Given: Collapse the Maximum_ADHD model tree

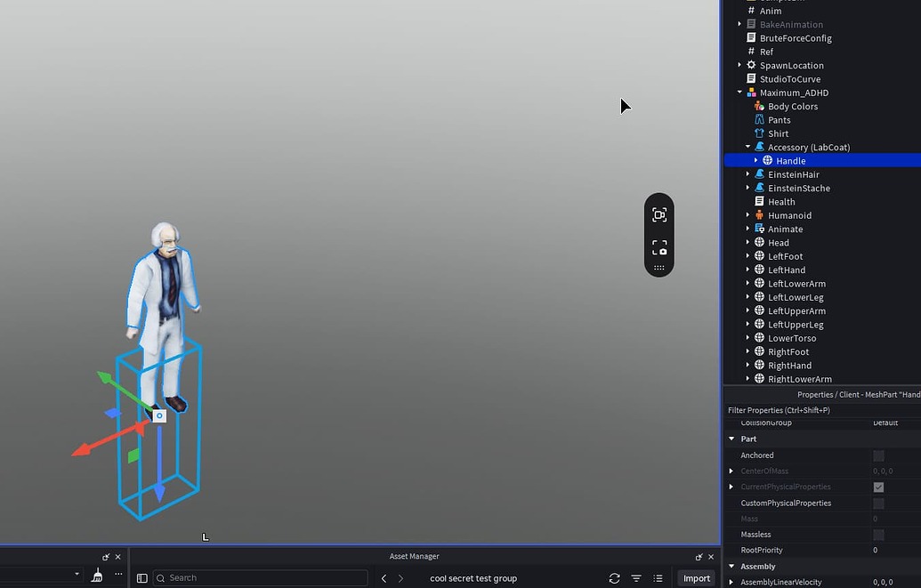Looking at the screenshot, I should click(x=739, y=93).
